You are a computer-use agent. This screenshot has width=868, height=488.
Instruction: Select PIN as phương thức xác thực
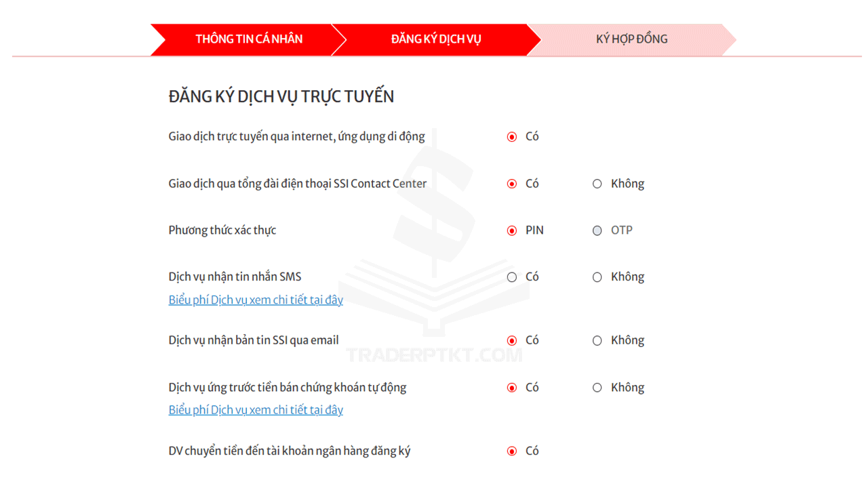point(512,230)
